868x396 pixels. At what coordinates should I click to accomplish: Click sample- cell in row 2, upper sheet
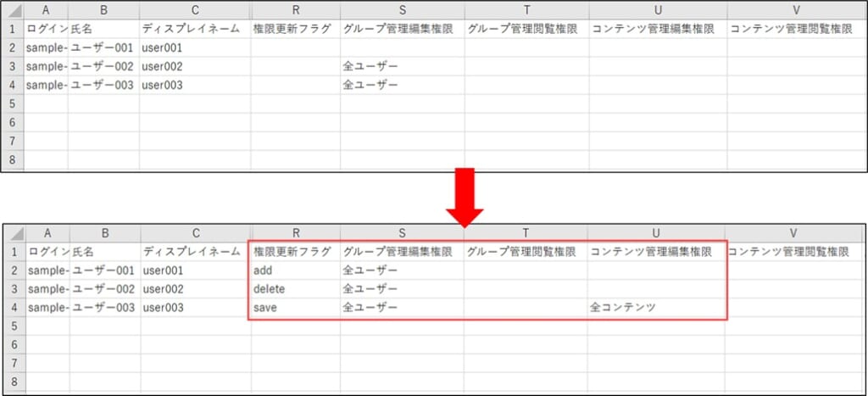46,47
